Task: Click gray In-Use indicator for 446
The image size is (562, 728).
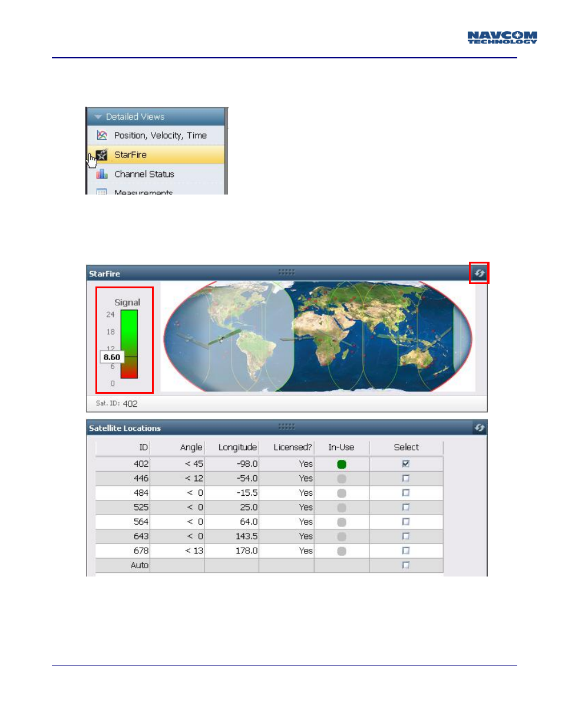Action: point(342,479)
